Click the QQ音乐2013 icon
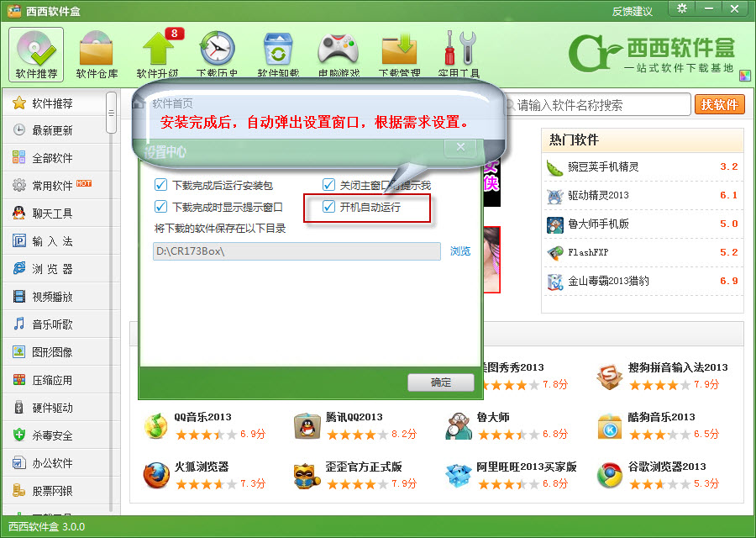756x538 pixels. click(155, 426)
